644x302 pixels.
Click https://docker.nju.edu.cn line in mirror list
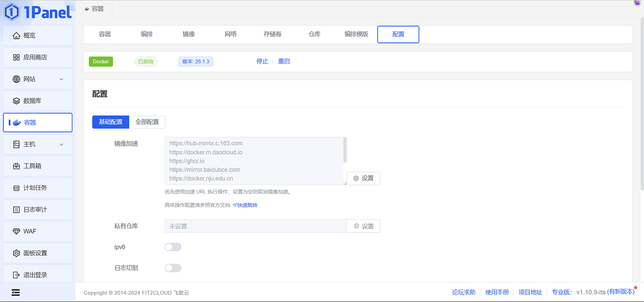(x=201, y=178)
